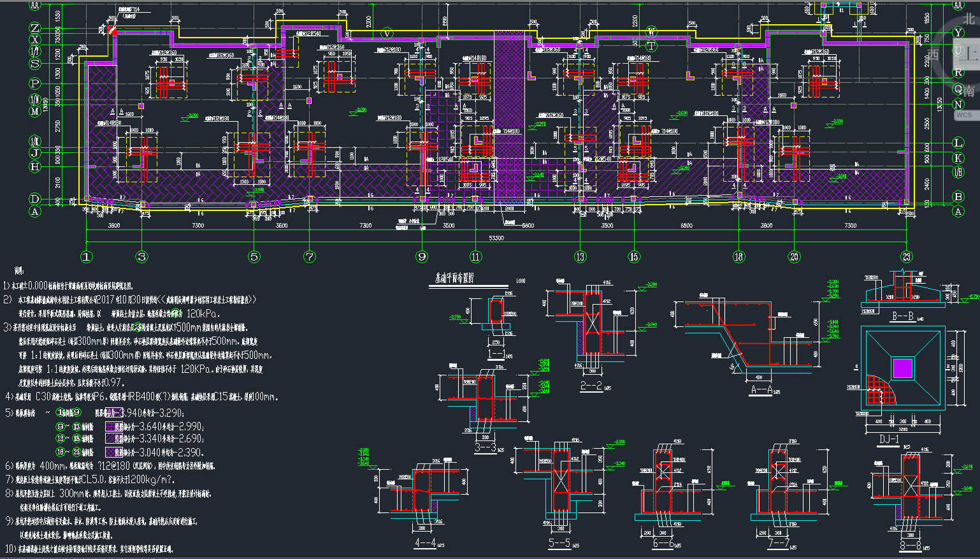Click grid axis bubble L

pyautogui.click(x=958, y=143)
